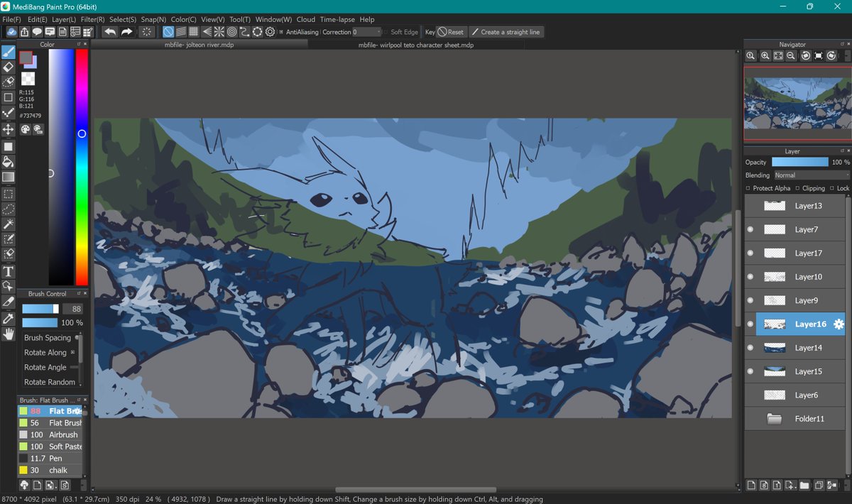Open Layer16 settings gear

click(x=839, y=324)
